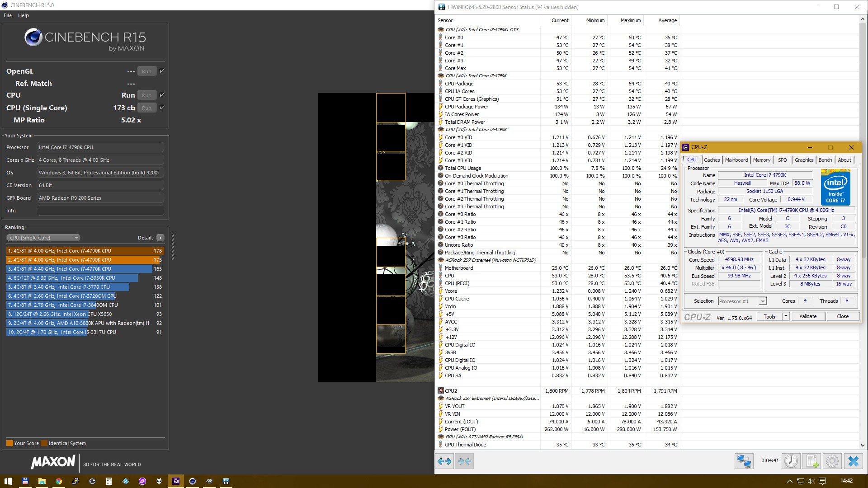Toggle CPU test checkbox
This screenshot has height=488, width=868.
click(162, 95)
